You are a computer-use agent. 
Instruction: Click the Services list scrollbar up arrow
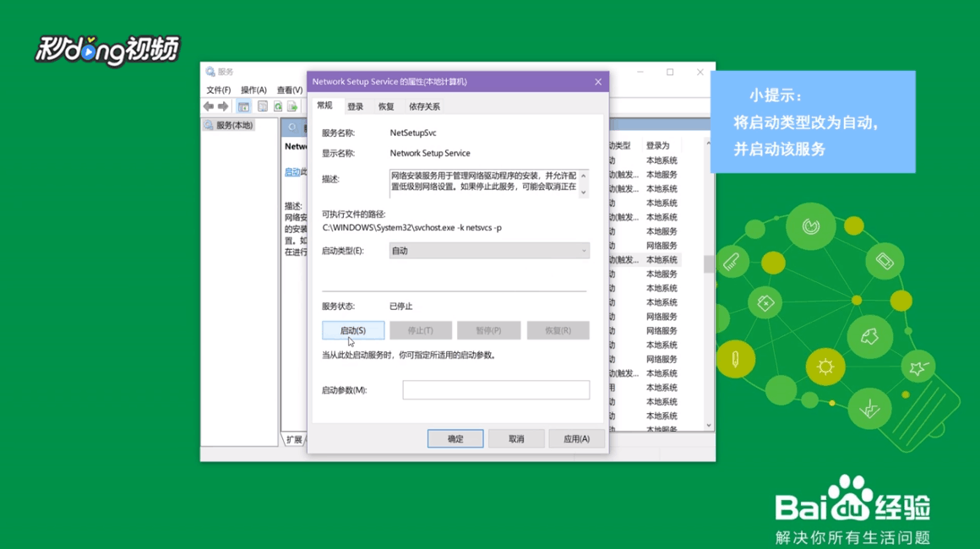tap(708, 144)
